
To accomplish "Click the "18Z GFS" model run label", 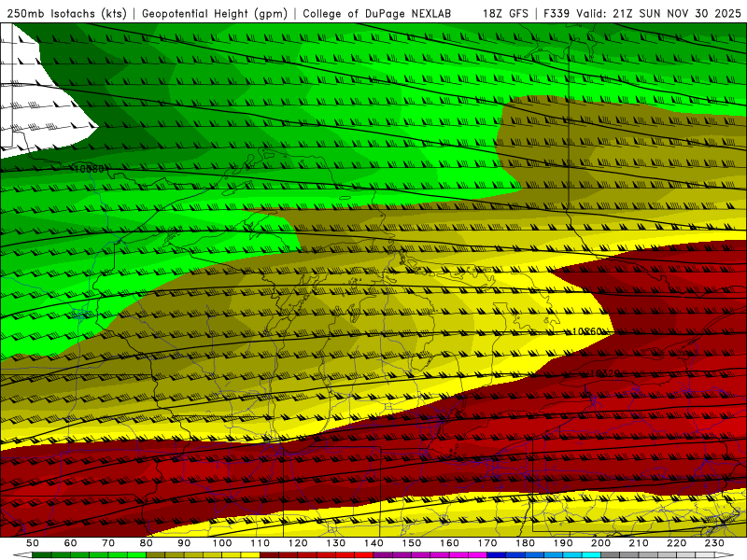I will coord(505,14).
